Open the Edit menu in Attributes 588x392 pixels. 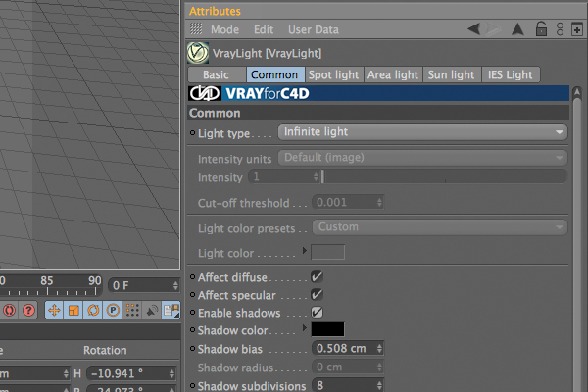click(x=264, y=29)
